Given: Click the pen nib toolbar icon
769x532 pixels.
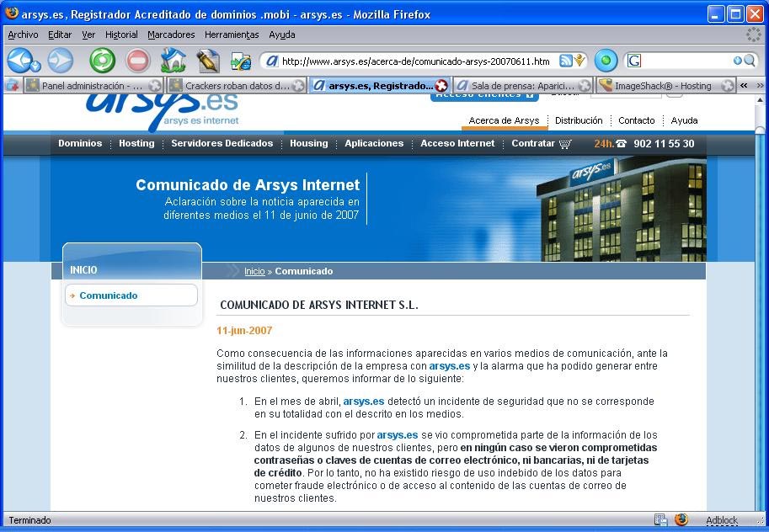Looking at the screenshot, I should click(x=207, y=61).
